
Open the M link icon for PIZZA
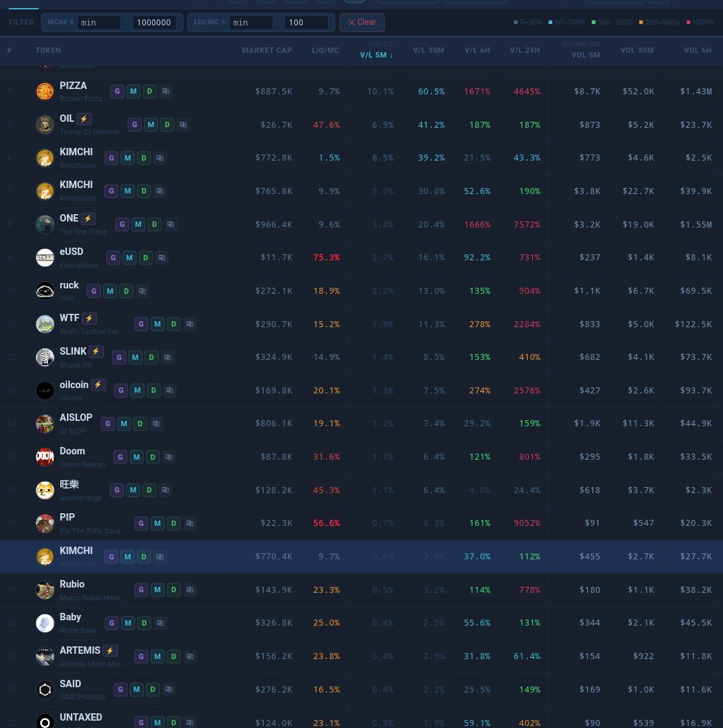tap(133, 92)
